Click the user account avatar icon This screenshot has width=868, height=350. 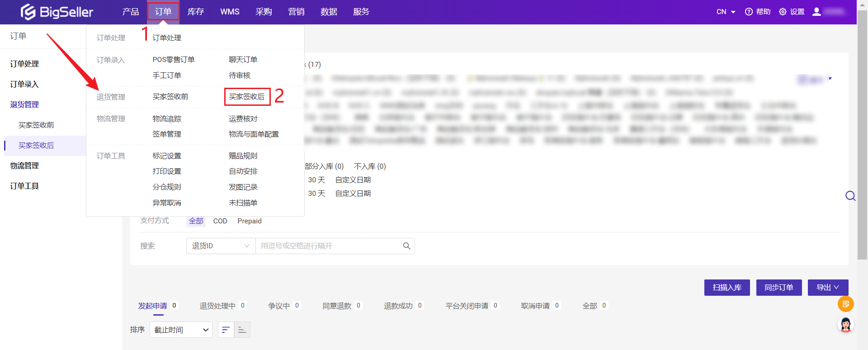pos(816,12)
